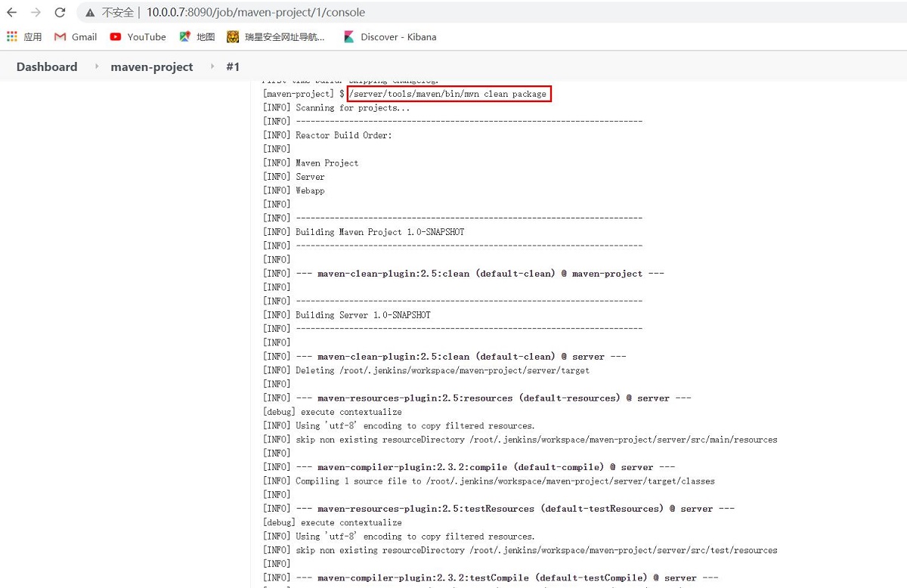Image resolution: width=907 pixels, height=588 pixels.
Task: Click 'Building Maven Project 1.0-SNAPSHOT' line
Action: (364, 232)
